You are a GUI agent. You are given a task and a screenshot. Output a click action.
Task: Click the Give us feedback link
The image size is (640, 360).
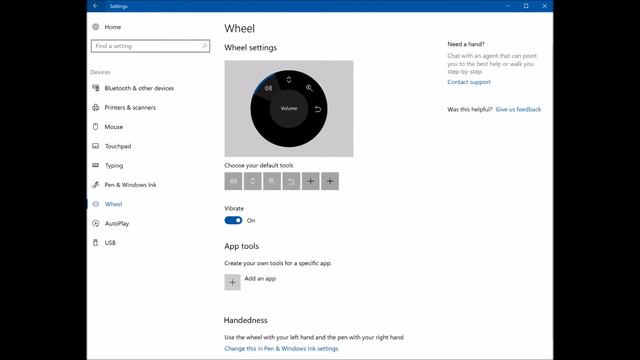pyautogui.click(x=518, y=109)
